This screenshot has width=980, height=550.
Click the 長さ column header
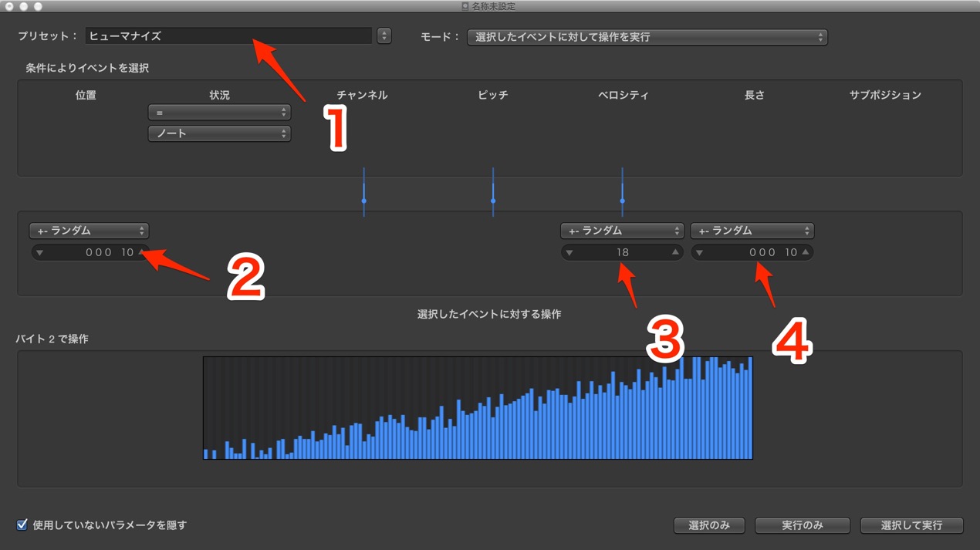coord(754,95)
